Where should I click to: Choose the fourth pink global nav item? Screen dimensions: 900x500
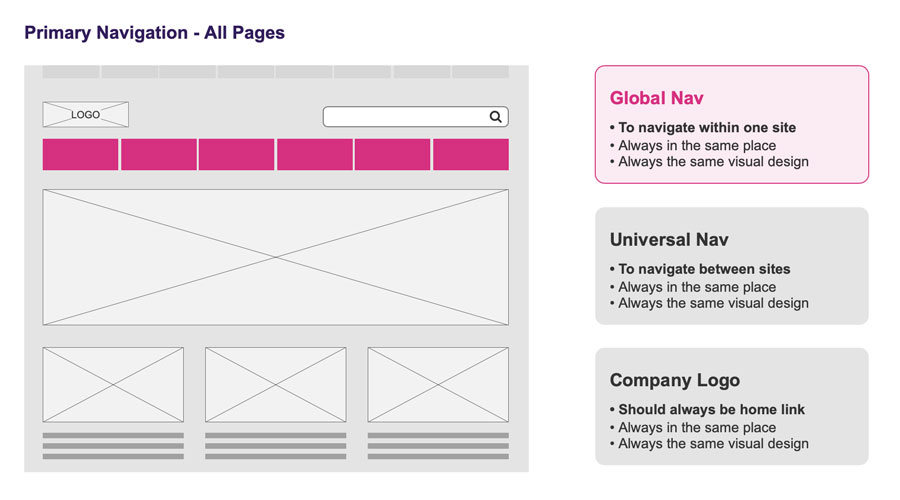pos(314,155)
